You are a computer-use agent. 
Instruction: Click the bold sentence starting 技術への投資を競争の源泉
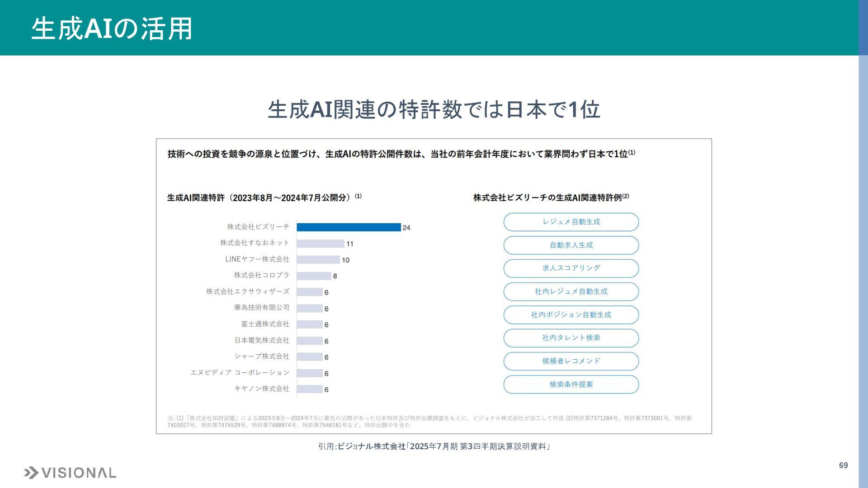click(401, 154)
